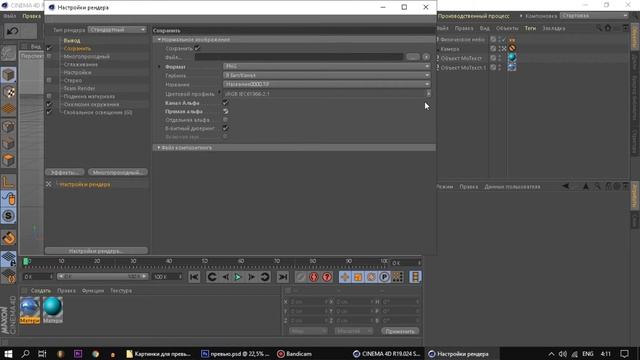Click the timeline range slider bar
The image size is (640, 360).
point(102,276)
